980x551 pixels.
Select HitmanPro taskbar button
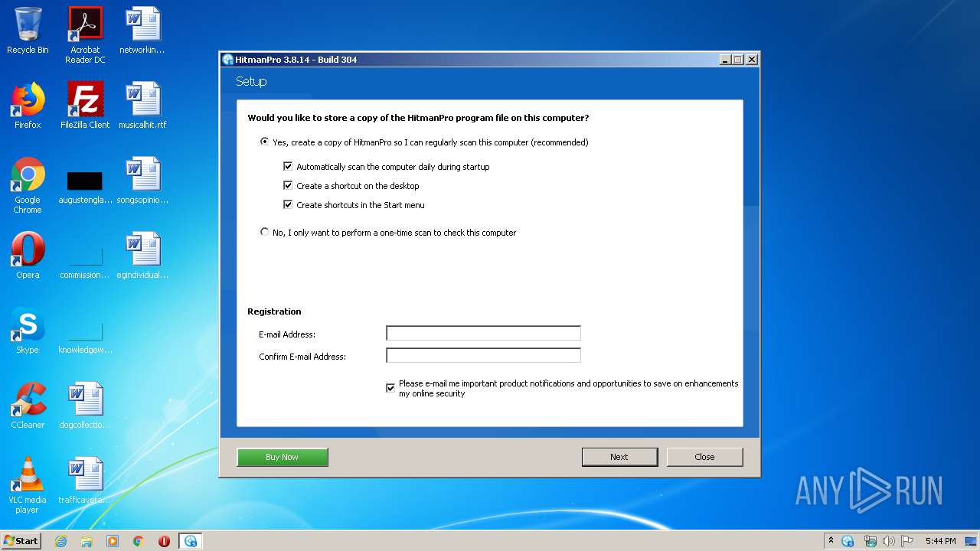191,541
